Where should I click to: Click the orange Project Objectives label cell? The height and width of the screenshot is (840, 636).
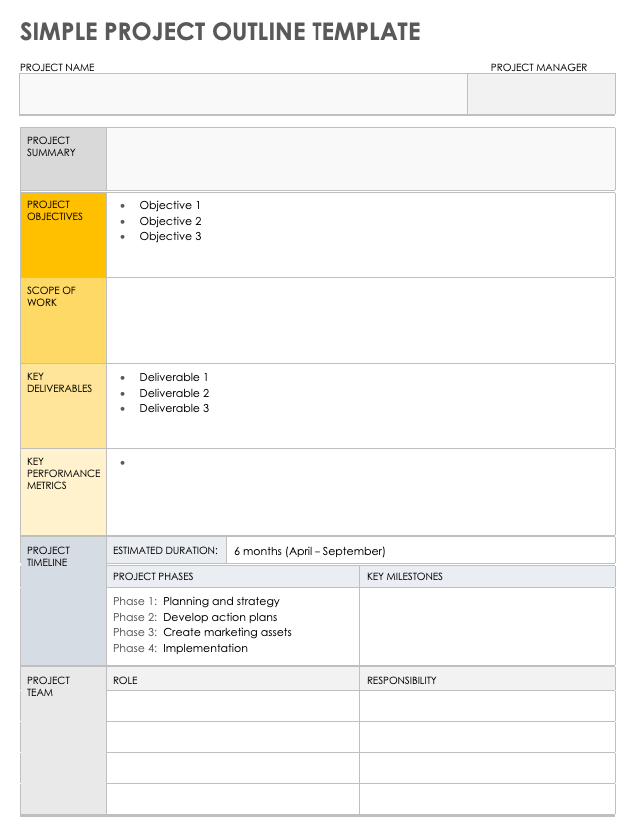(x=63, y=235)
